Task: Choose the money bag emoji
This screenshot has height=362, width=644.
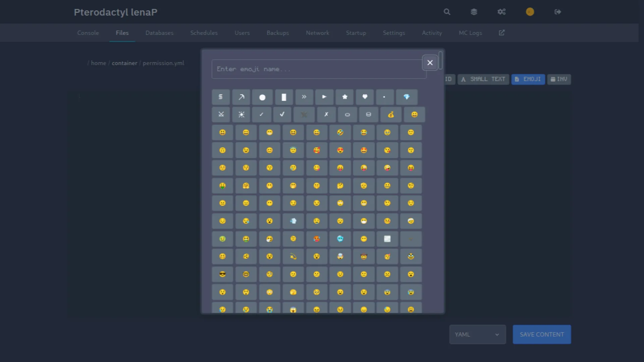Action: [x=391, y=115]
